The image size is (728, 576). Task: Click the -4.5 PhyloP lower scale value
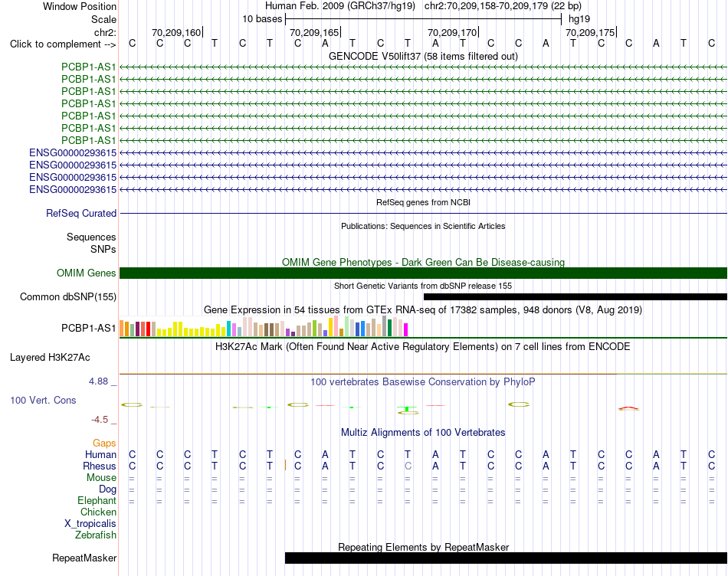(x=100, y=420)
